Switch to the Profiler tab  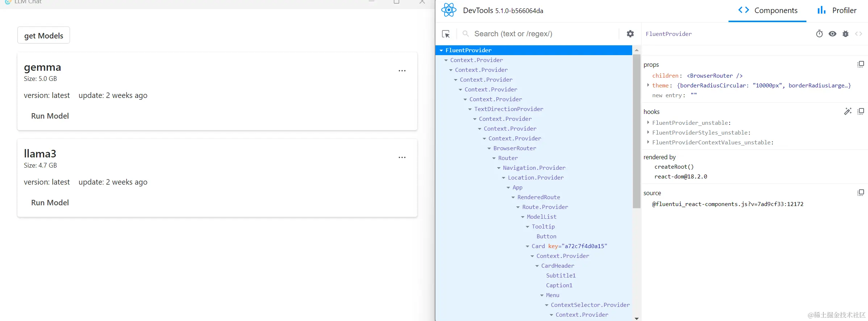click(837, 11)
